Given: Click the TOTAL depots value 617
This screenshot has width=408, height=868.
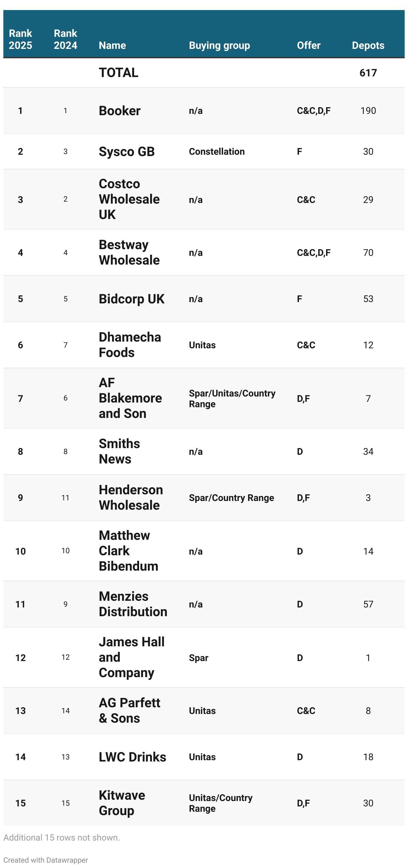Looking at the screenshot, I should 368,73.
